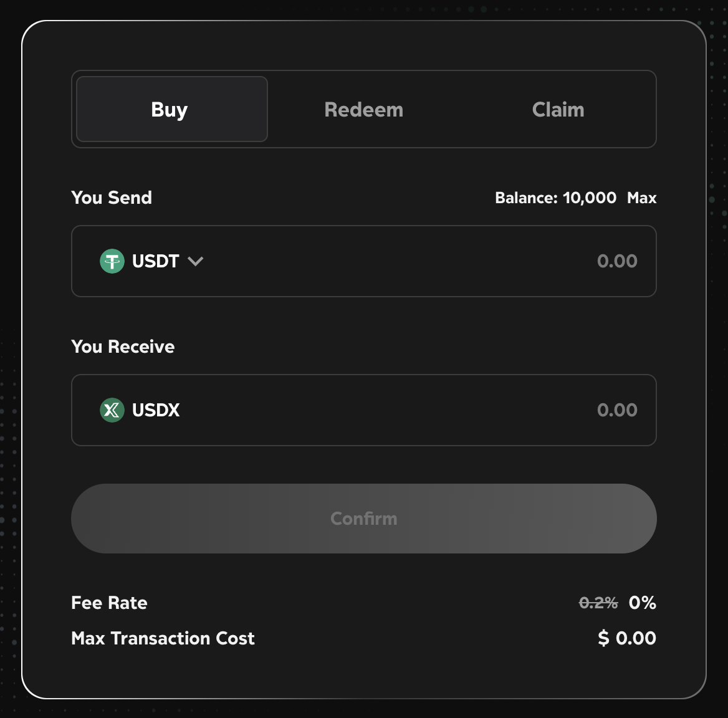Screen dimensions: 728x718
Task: Click the Balance: 10,000 text
Action: tap(555, 198)
